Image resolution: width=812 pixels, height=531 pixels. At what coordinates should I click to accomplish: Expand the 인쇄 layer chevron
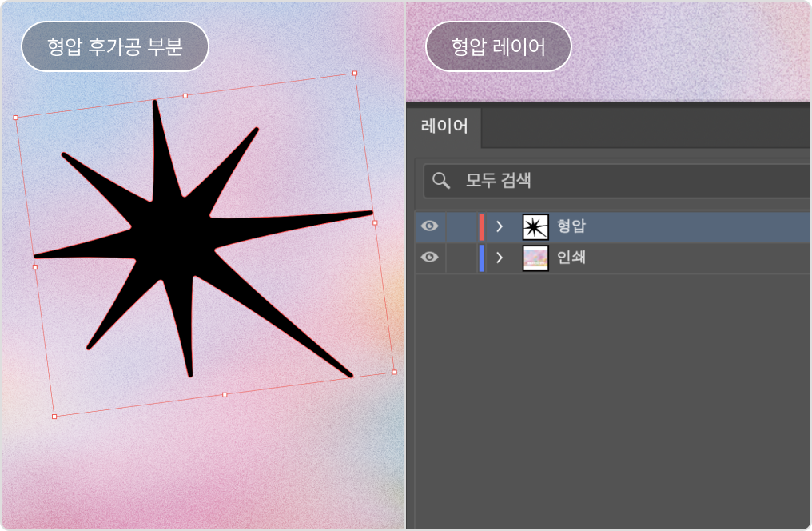click(500, 258)
